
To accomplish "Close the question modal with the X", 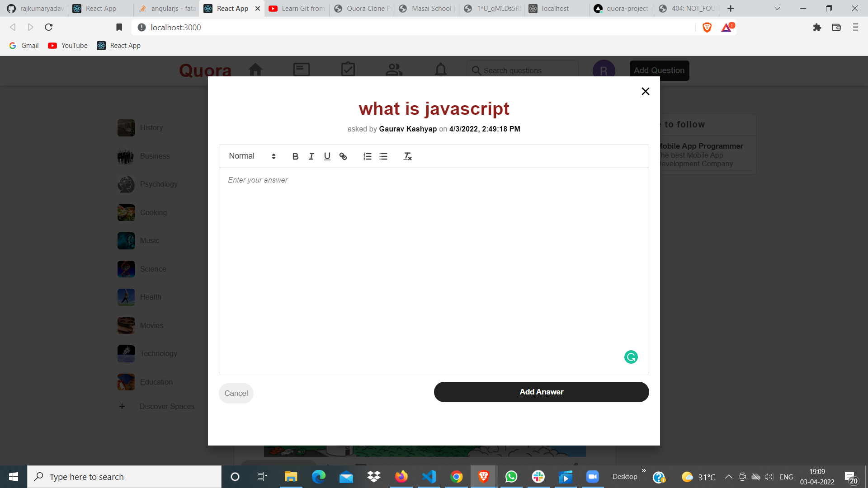I will click(x=645, y=91).
